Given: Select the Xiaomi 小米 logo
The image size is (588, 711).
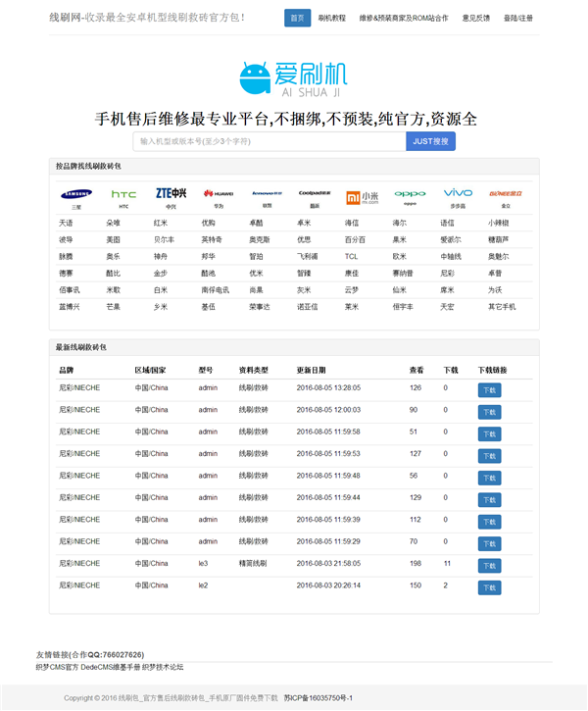Looking at the screenshot, I should pos(362,197).
